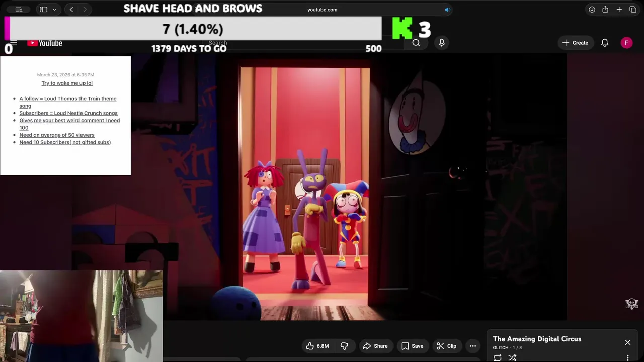
Task: Click 'Need an average of 50 viewers' item
Action: coord(57,135)
